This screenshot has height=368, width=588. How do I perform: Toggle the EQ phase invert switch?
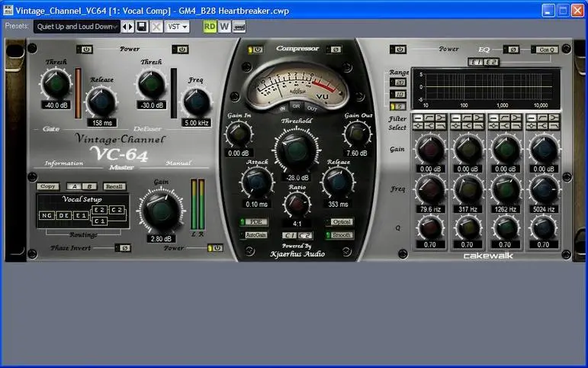click(512, 49)
